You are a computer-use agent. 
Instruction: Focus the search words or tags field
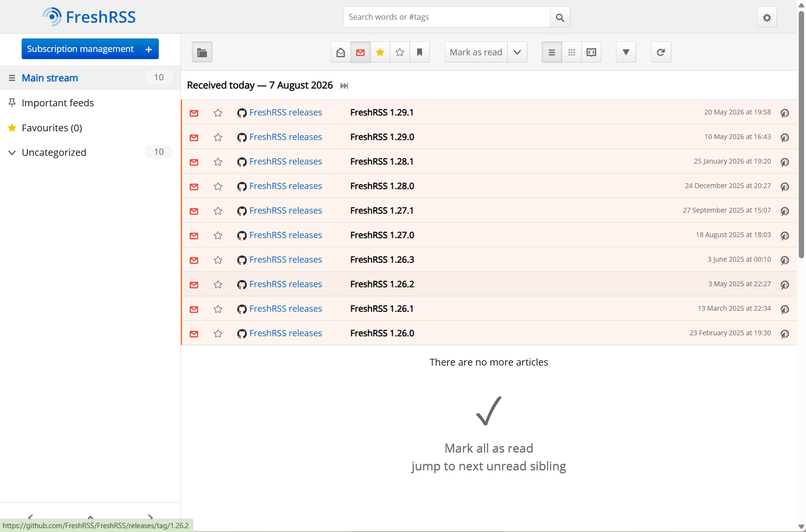(447, 17)
